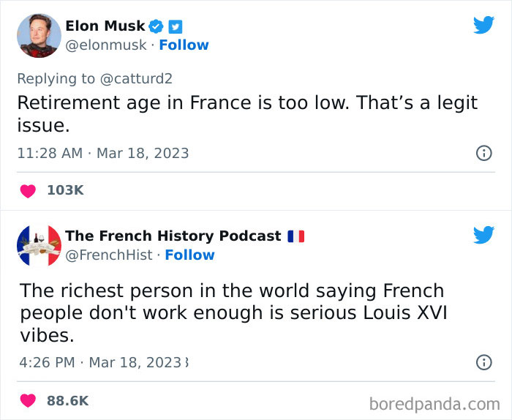Viewport: 512px width, 420px height.
Task: Click the @FrenchHist handle
Action: click(x=109, y=255)
